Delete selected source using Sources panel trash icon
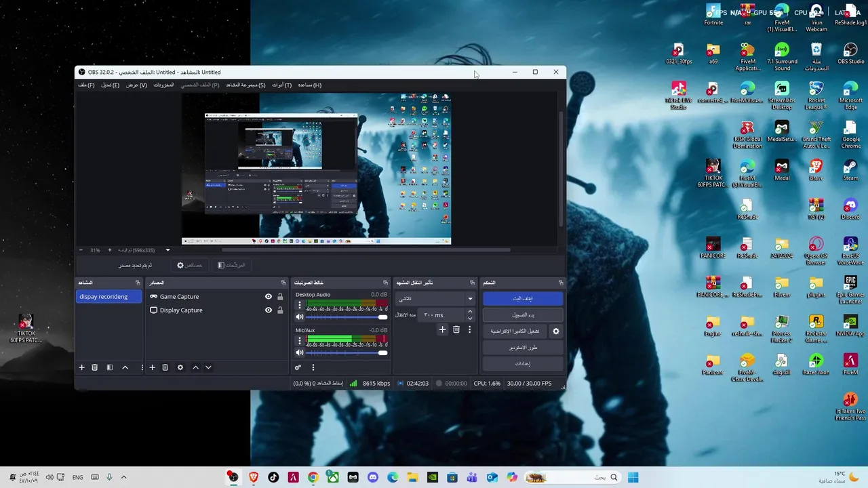This screenshot has height=488, width=868. click(x=165, y=367)
